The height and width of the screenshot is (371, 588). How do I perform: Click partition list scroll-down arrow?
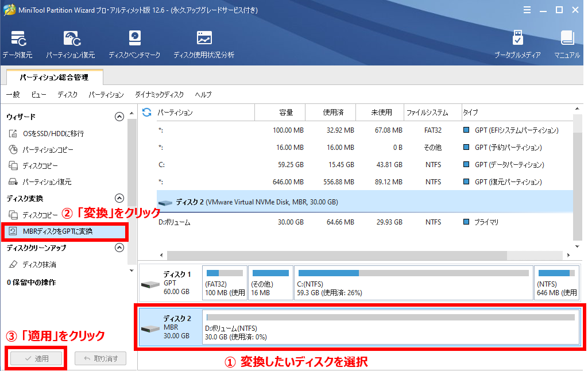click(x=577, y=246)
